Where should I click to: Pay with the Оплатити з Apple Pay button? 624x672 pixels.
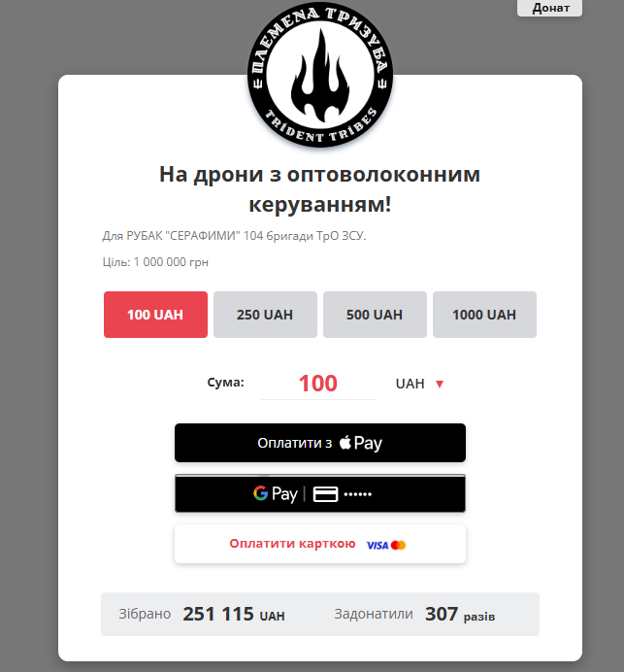pos(320,443)
